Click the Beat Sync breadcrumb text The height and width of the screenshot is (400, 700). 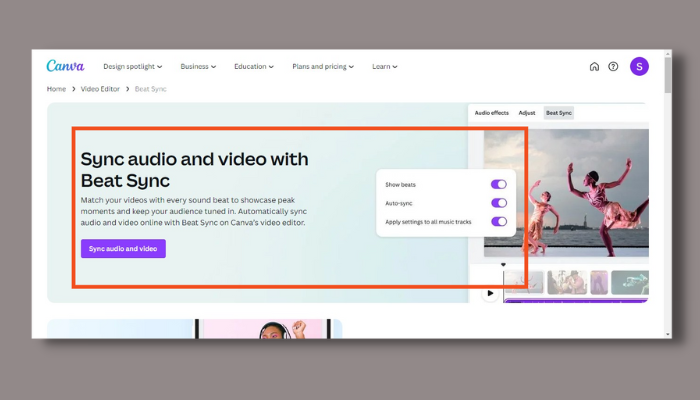pyautogui.click(x=150, y=89)
